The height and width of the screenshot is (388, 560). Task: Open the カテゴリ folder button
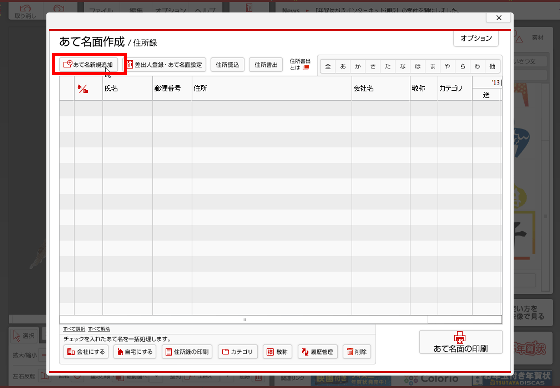point(238,352)
